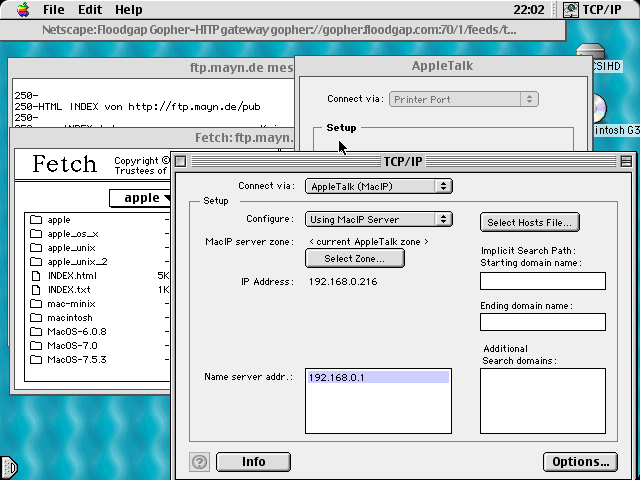
Task: Select the MacOS-6.0.8 folder icon
Action: (36, 331)
